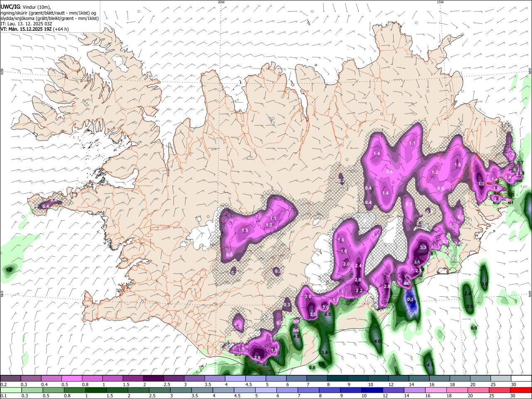Select the '4.0' value in the offshore green band
The width and height of the screenshot is (532, 399).
(x=377, y=341)
